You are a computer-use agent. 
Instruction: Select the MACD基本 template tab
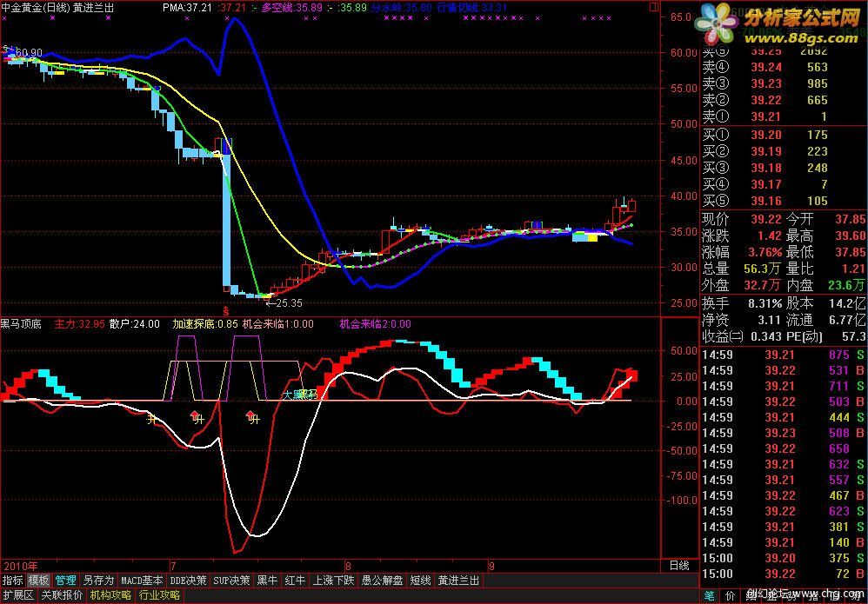pyautogui.click(x=142, y=581)
